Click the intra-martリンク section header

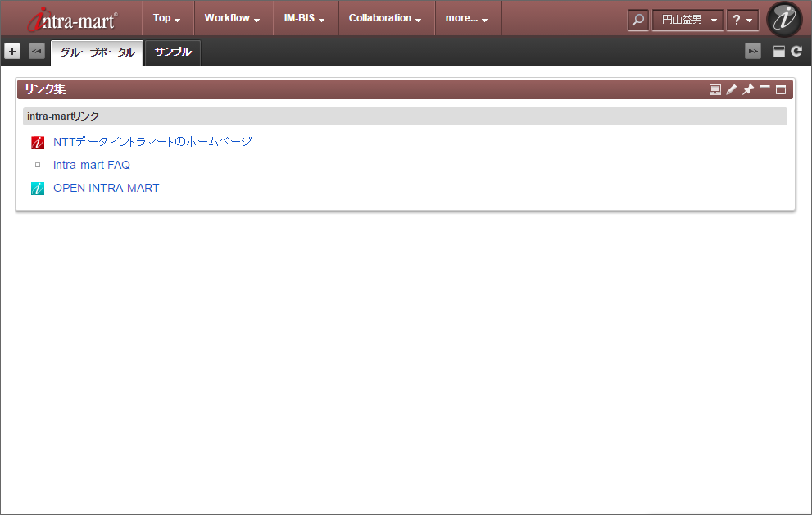[x=405, y=116]
